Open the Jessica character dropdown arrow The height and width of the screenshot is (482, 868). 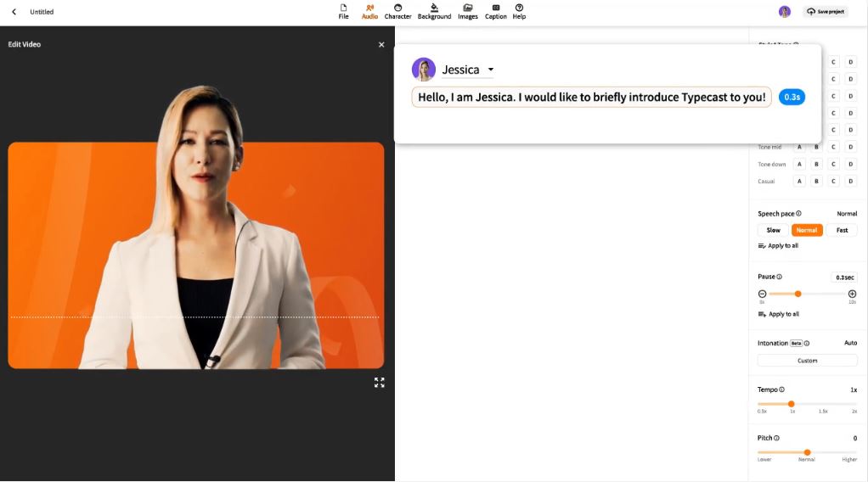tap(490, 70)
